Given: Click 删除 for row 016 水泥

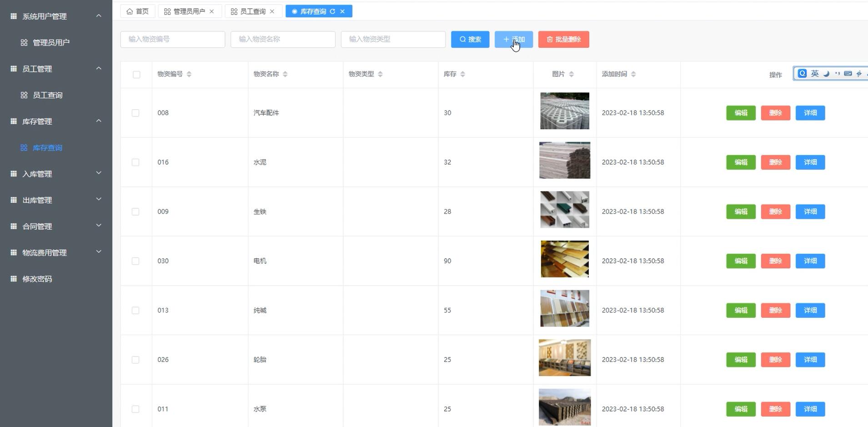Looking at the screenshot, I should [776, 162].
